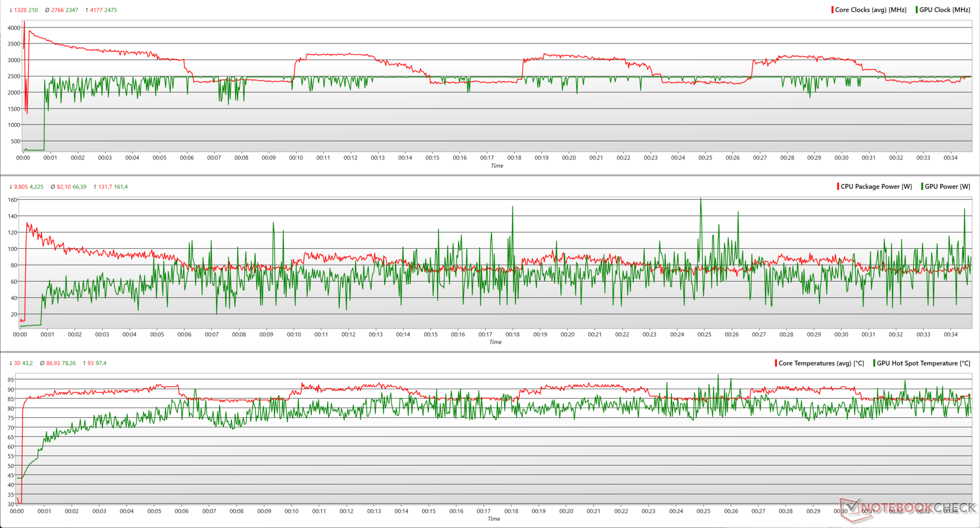Toggle the GPU Power legend entry
Screen dimensions: 980x528
pos(947,187)
